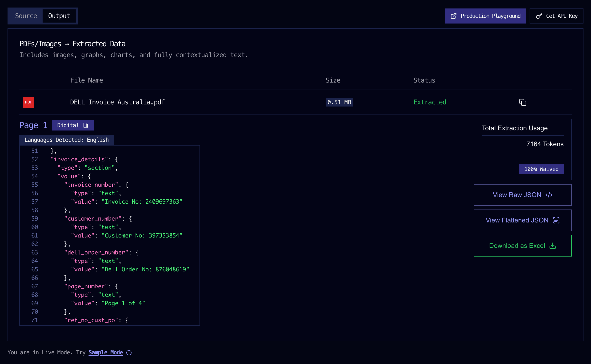Click the external link icon on Production Playground
This screenshot has width=591, height=364.
pyautogui.click(x=454, y=16)
